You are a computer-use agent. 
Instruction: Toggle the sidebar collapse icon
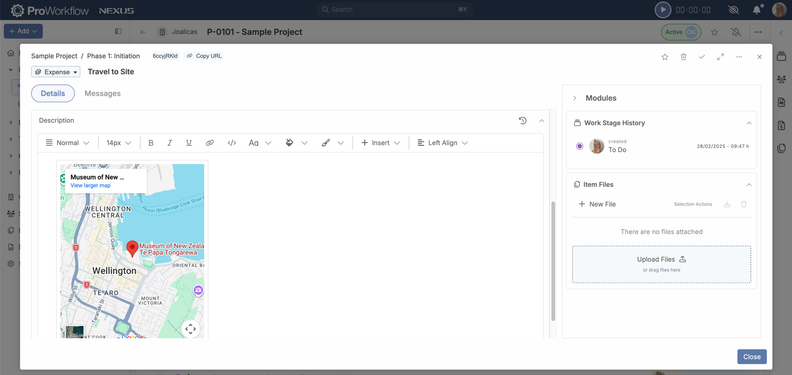[x=118, y=31]
